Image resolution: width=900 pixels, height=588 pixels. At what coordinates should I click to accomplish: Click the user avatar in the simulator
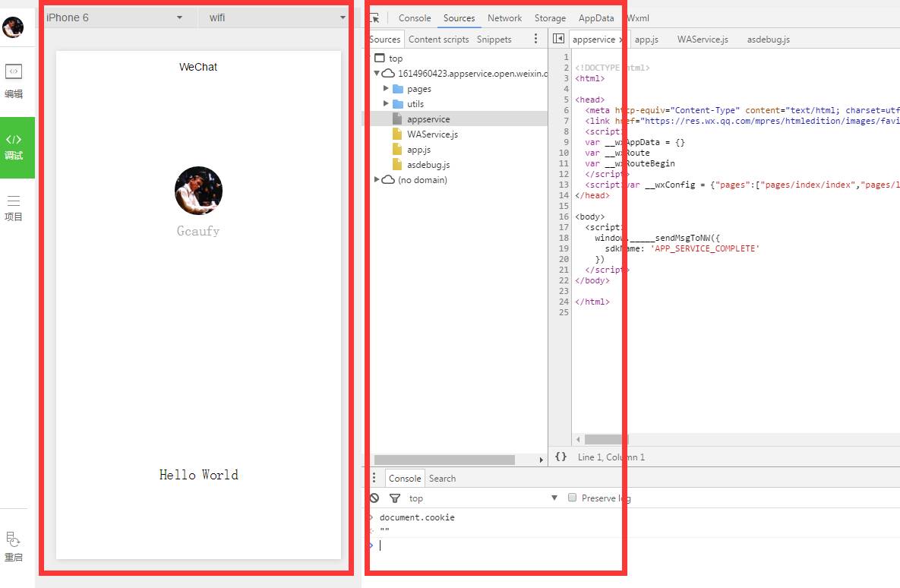click(198, 191)
